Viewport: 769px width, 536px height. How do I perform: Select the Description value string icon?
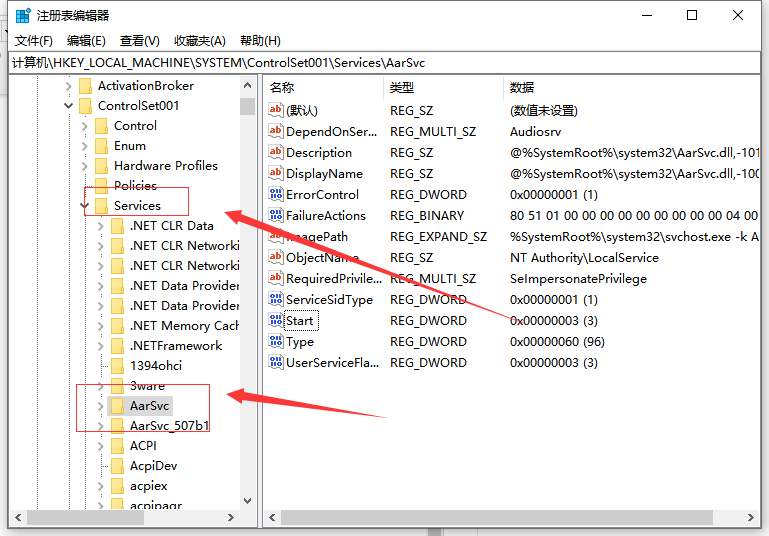277,153
